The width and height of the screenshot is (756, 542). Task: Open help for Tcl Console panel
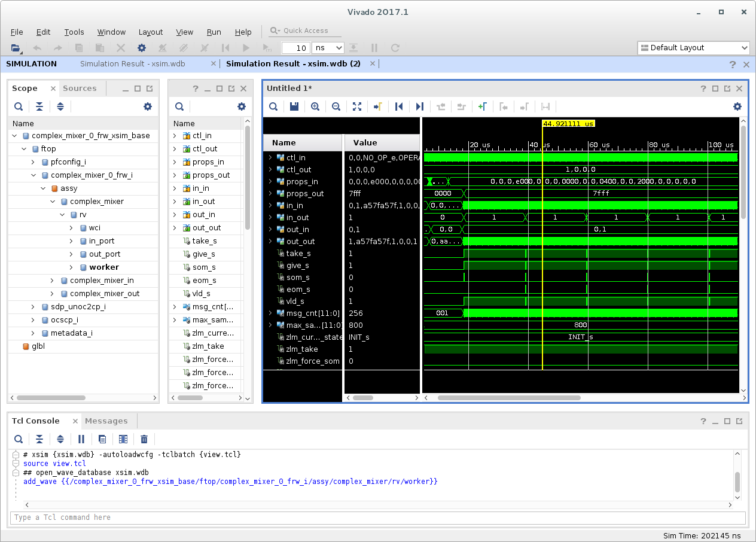pyautogui.click(x=703, y=421)
